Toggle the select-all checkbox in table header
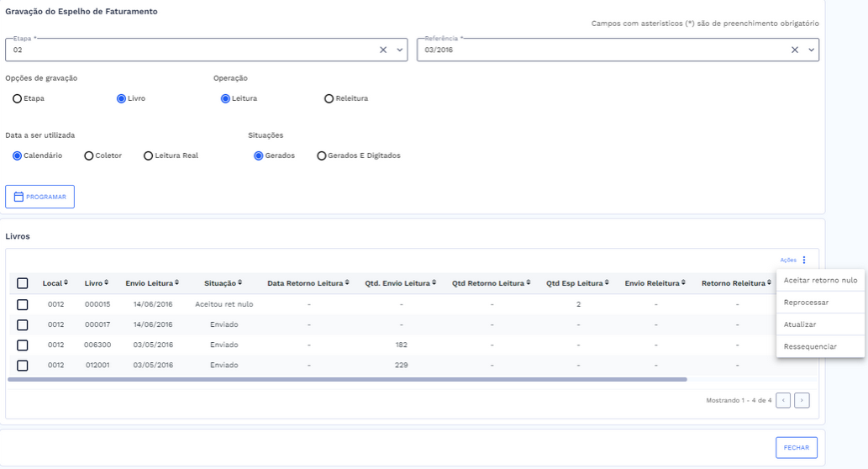The height and width of the screenshot is (469, 868). (x=23, y=283)
